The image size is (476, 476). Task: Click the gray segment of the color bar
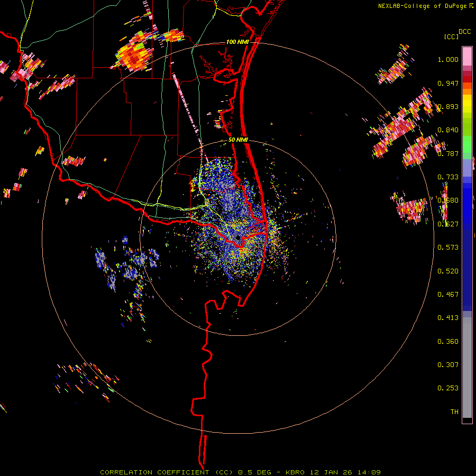click(x=467, y=368)
